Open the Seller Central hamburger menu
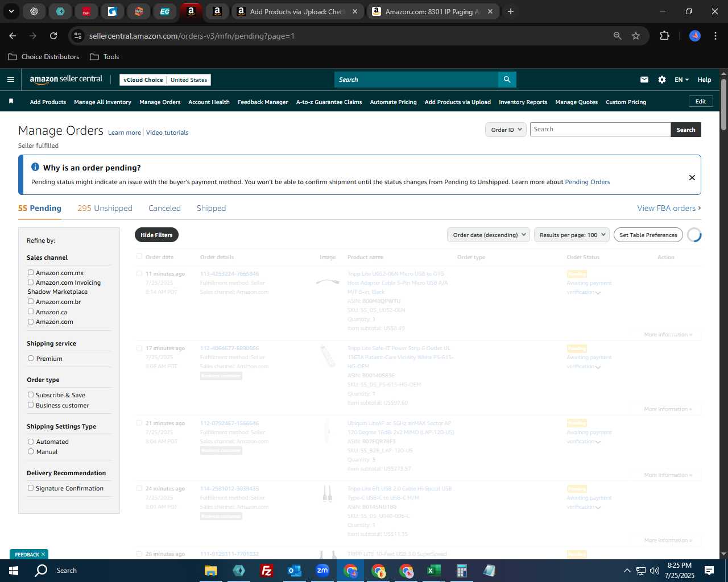Screen dimensions: 728x582 coord(11,80)
